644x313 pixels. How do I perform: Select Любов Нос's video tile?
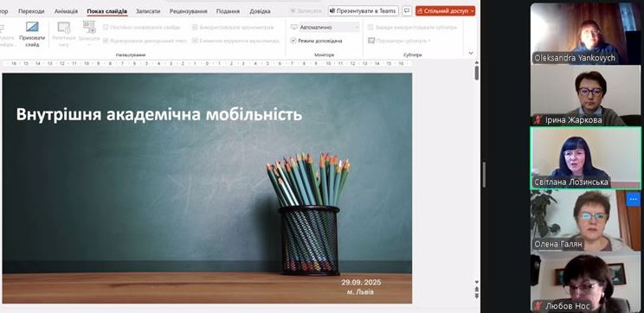[585, 283]
